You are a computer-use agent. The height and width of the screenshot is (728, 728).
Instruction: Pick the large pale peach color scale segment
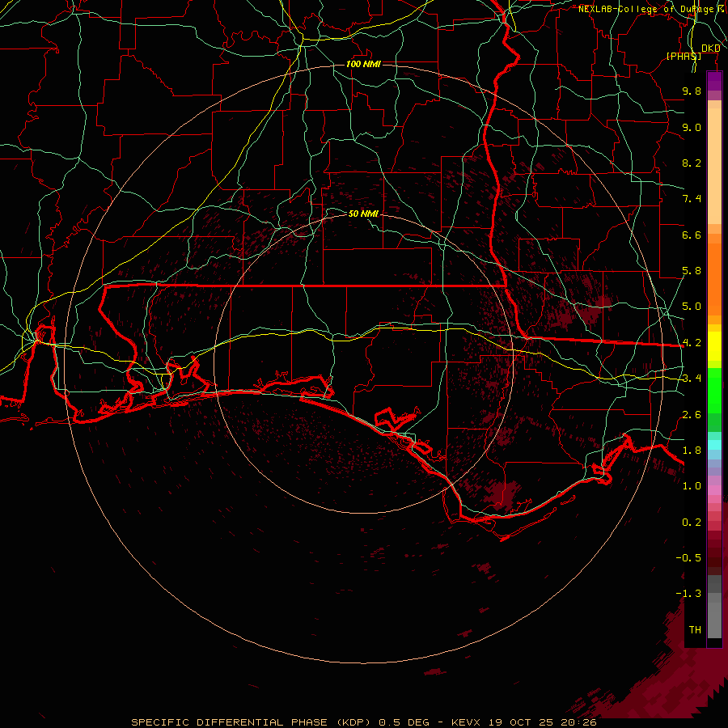pyautogui.click(x=714, y=167)
